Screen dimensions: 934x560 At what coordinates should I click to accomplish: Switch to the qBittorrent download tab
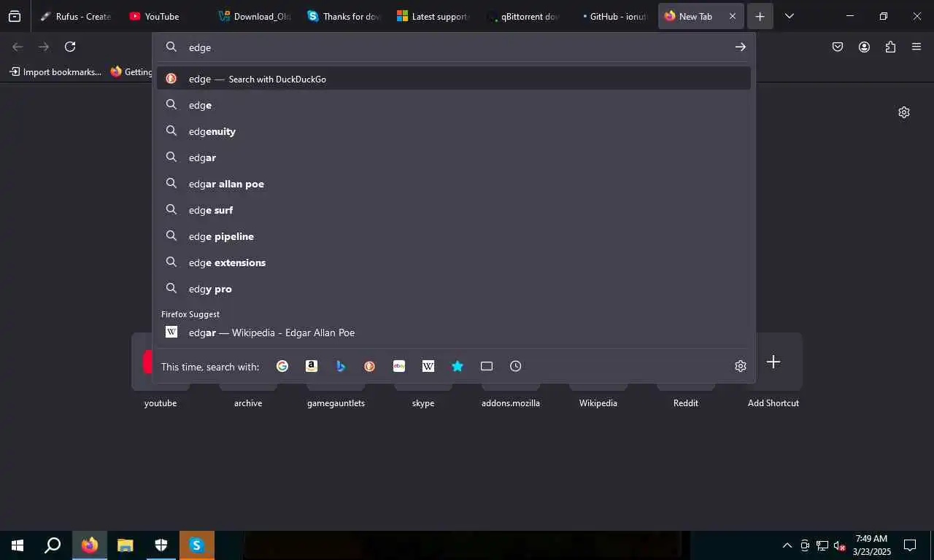coord(522,16)
